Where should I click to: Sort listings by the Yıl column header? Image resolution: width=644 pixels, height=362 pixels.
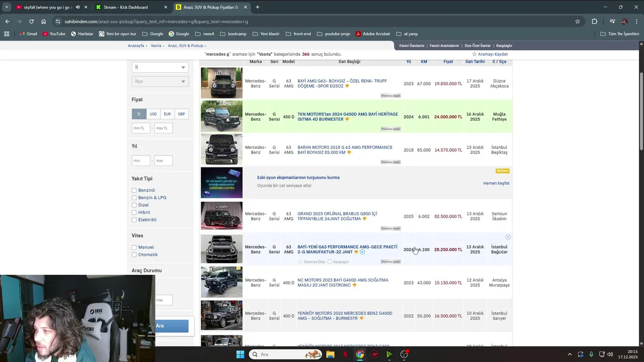coord(409,62)
